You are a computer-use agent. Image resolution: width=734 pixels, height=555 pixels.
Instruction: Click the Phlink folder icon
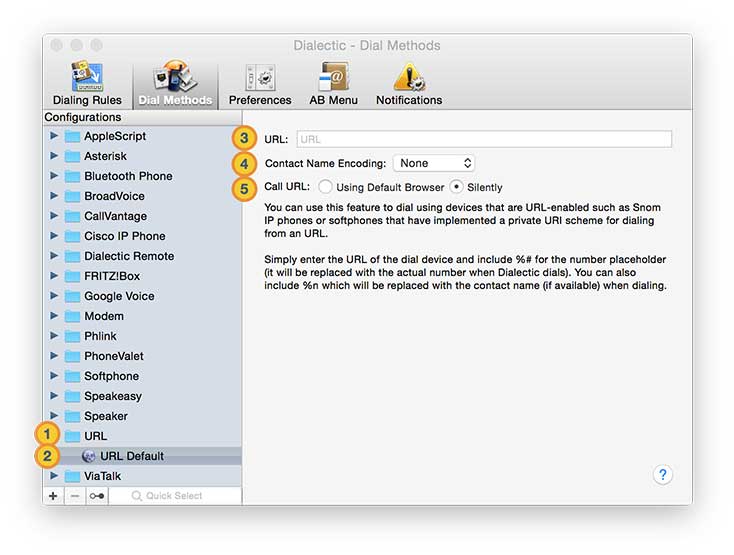[72, 336]
